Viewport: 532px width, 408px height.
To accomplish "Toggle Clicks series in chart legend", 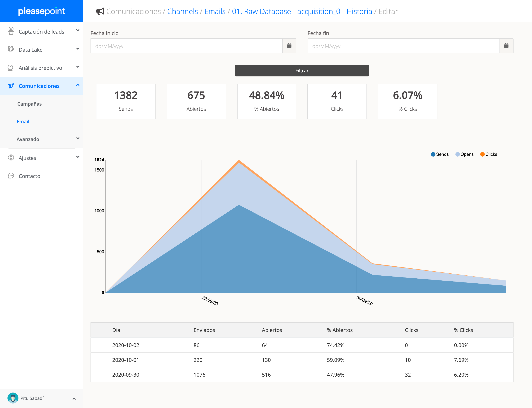I will coord(488,154).
